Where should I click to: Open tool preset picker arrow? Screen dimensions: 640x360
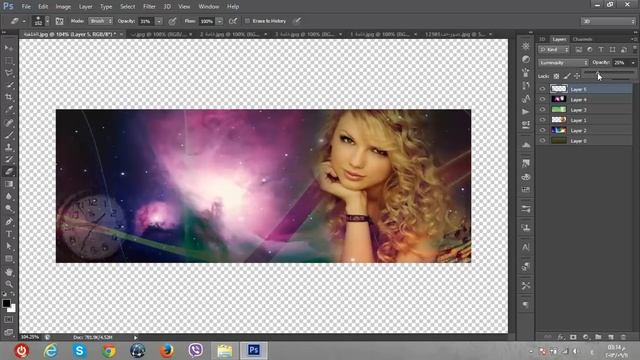(24, 21)
